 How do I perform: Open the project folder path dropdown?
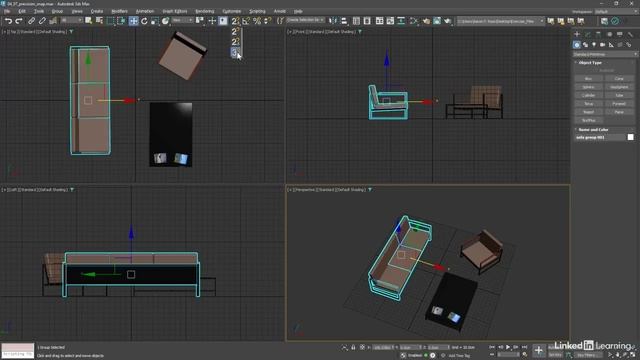coord(500,21)
